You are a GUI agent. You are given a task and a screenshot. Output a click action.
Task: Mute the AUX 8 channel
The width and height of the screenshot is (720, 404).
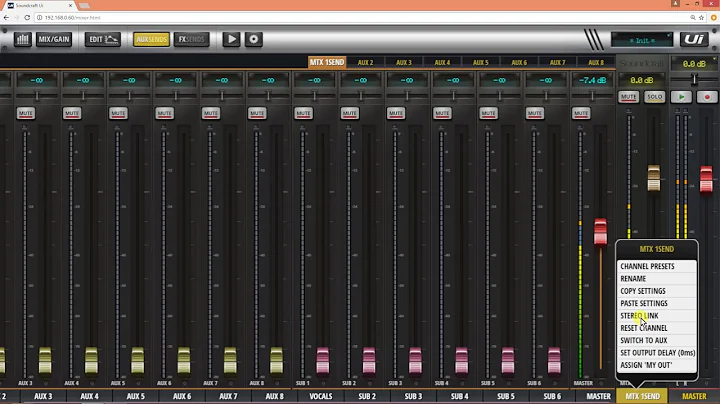pos(257,113)
